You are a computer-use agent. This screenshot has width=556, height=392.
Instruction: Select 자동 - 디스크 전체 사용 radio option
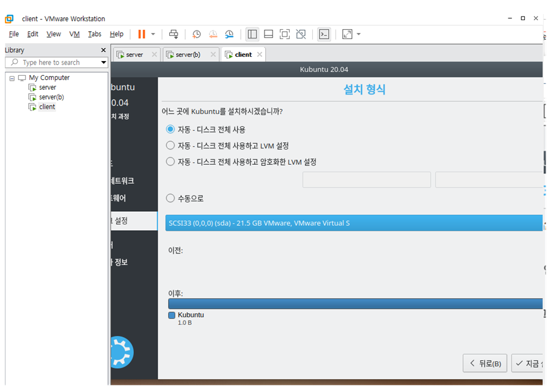pos(170,129)
